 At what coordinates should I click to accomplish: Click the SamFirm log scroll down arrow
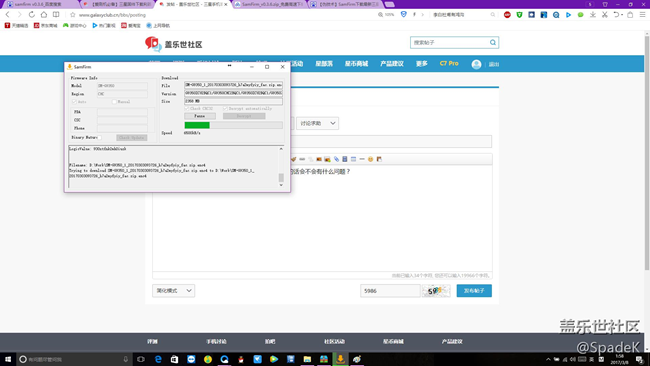[281, 185]
